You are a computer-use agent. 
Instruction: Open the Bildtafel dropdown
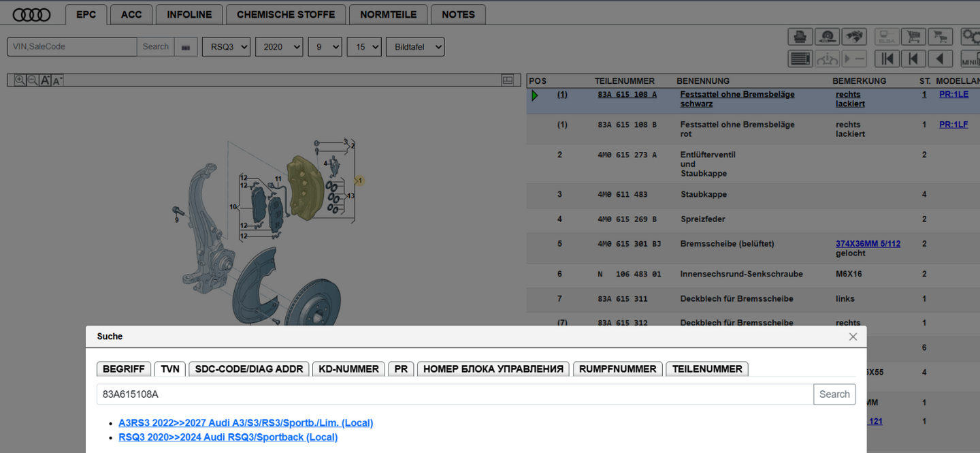click(x=415, y=47)
